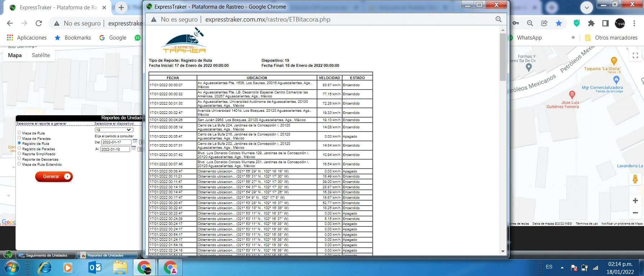Viewport: 644px width, 276px height.
Task: Reload the page in main Chrome window
Action: [x=39, y=23]
